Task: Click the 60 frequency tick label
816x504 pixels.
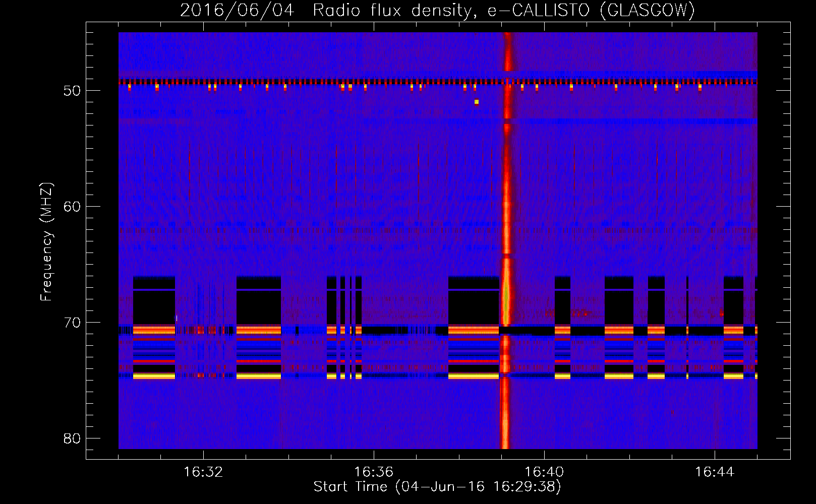Action: (72, 207)
